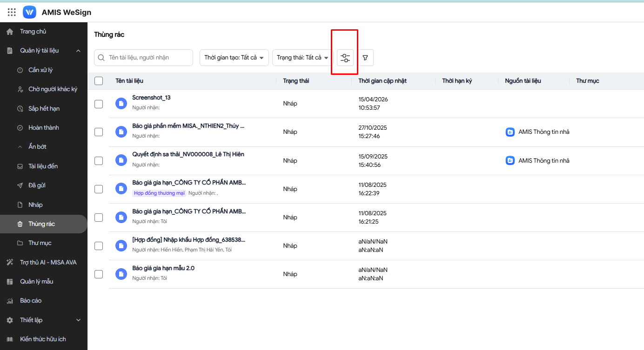Screen dimensions: 644x350
Task: Go to Cần xử lý in sidebar
Action: [40, 70]
